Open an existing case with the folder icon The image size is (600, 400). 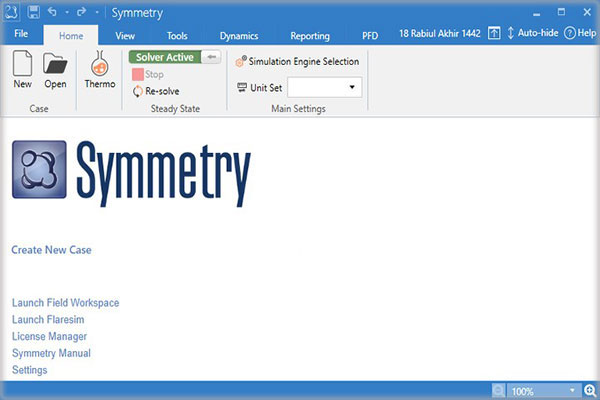(55, 70)
